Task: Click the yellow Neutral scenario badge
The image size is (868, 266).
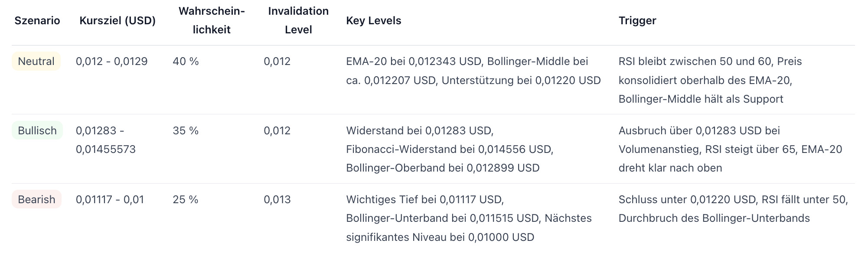Action: click(36, 61)
